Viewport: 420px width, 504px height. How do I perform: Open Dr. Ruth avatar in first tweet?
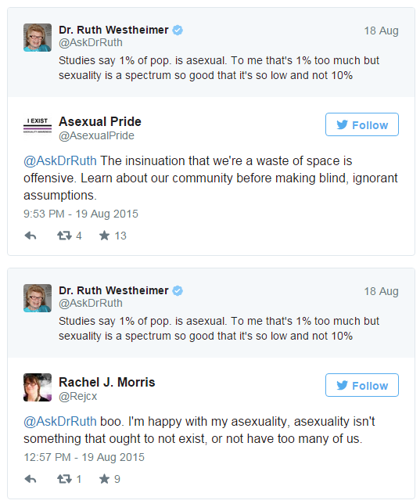pyautogui.click(x=38, y=38)
